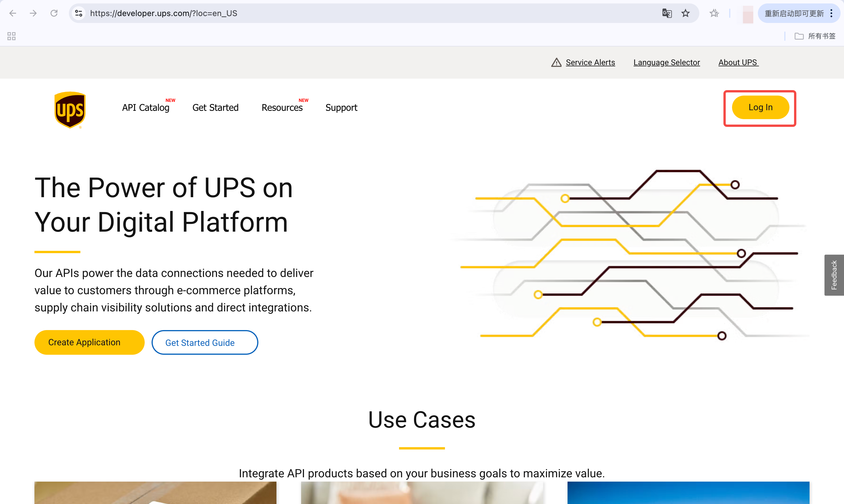The image size is (844, 504).
Task: Open the Get Started Guide
Action: 204,342
